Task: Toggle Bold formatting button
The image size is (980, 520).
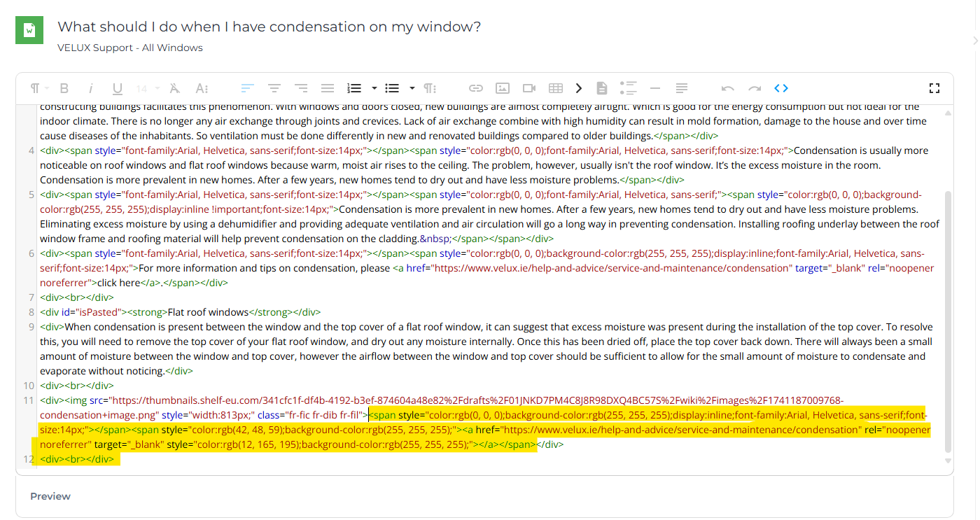Action: 64,88
